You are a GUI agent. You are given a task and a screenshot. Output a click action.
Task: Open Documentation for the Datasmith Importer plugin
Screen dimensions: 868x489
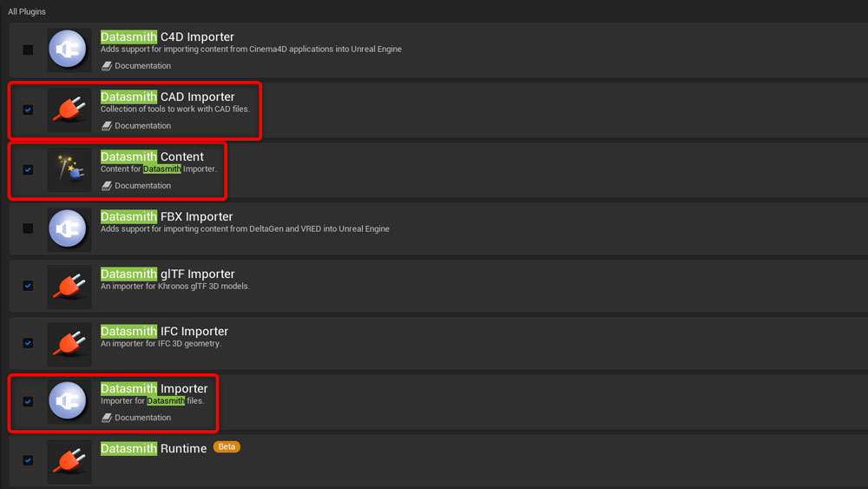136,418
